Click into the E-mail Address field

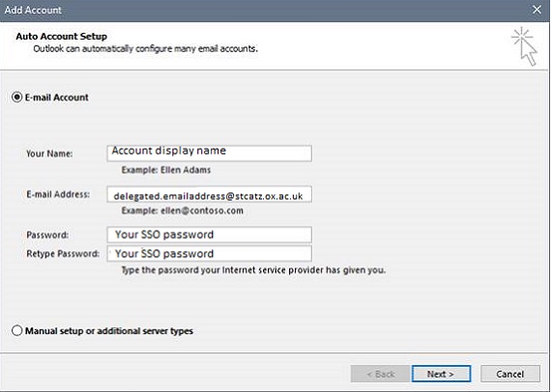pyautogui.click(x=209, y=194)
